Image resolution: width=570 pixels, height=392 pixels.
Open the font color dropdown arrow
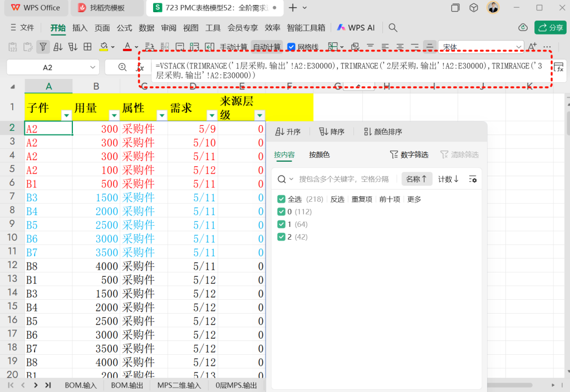[136, 47]
